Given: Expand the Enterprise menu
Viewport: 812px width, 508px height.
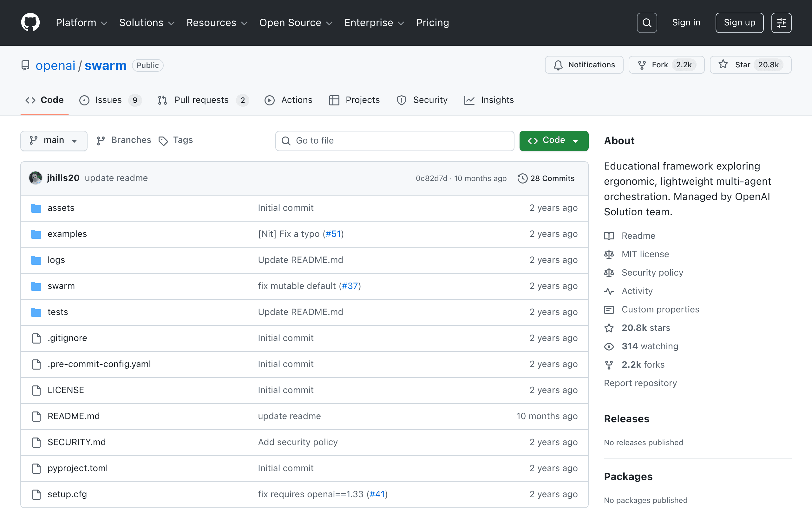Looking at the screenshot, I should [x=374, y=23].
